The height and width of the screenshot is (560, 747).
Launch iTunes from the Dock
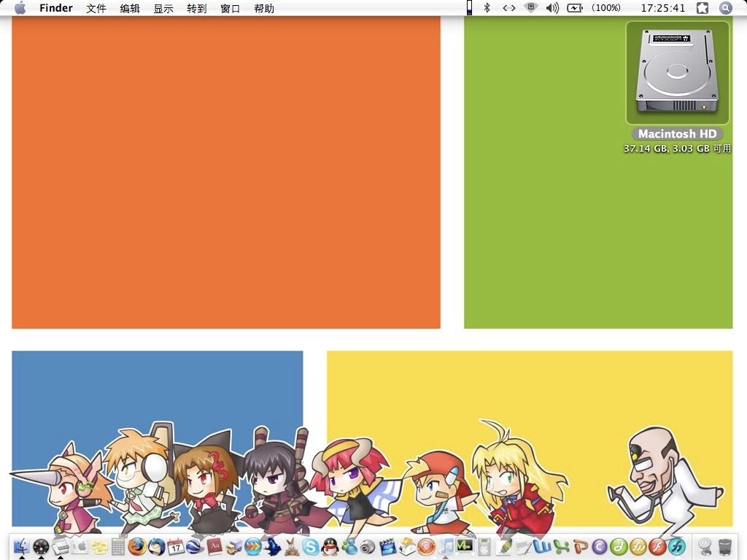446,546
